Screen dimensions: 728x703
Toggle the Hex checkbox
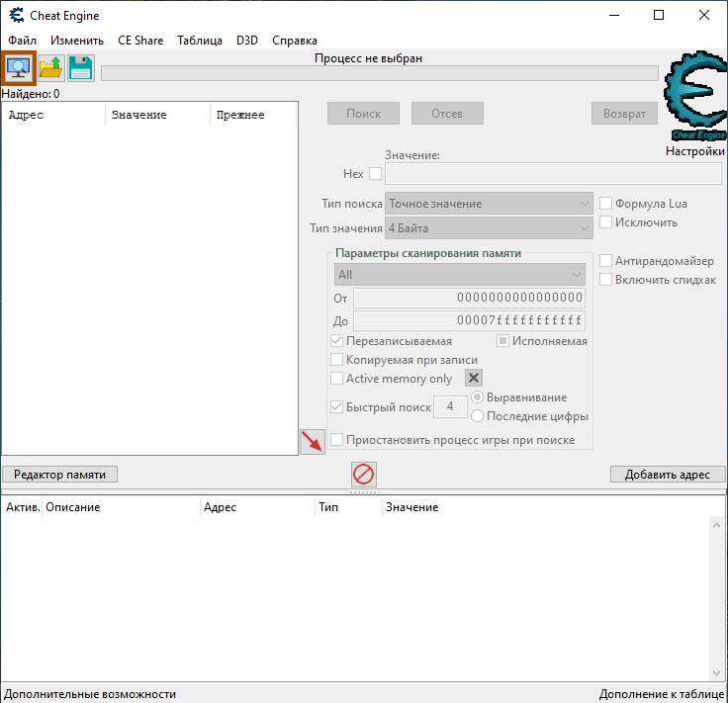(x=375, y=174)
